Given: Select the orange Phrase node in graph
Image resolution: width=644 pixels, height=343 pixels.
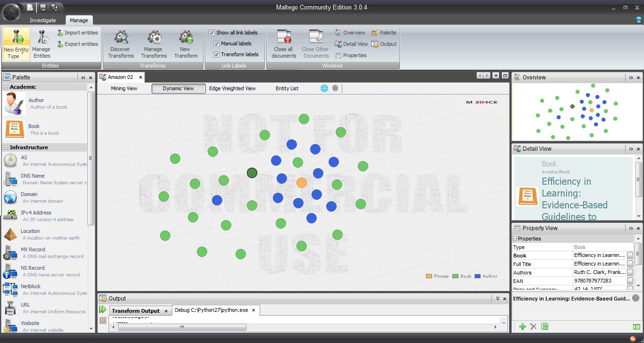Looking at the screenshot, I should pos(302,183).
